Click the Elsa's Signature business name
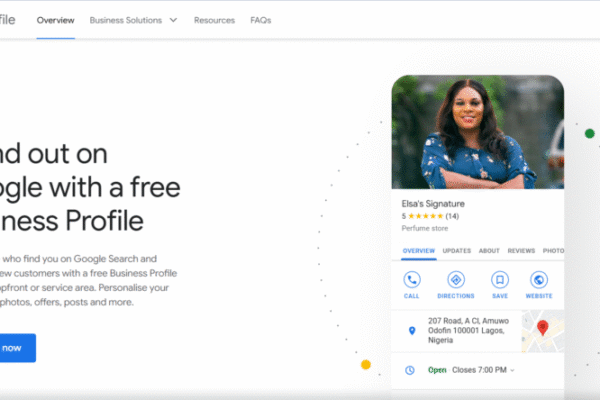This screenshot has height=400, width=600. pos(433,204)
